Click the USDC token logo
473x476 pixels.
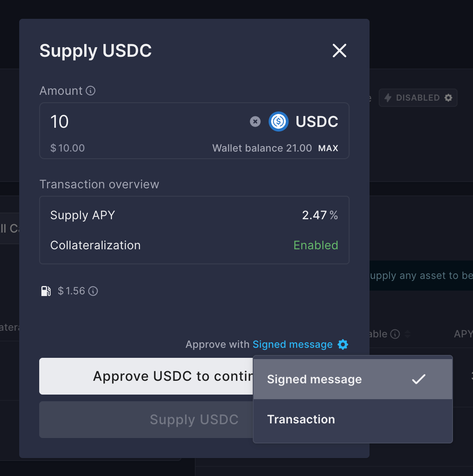tap(278, 122)
